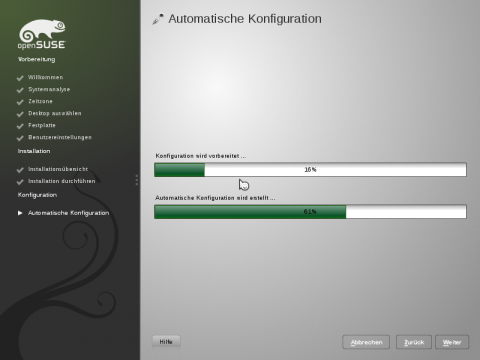Select the Automatische Konfiguration sidebar step

click(x=68, y=213)
